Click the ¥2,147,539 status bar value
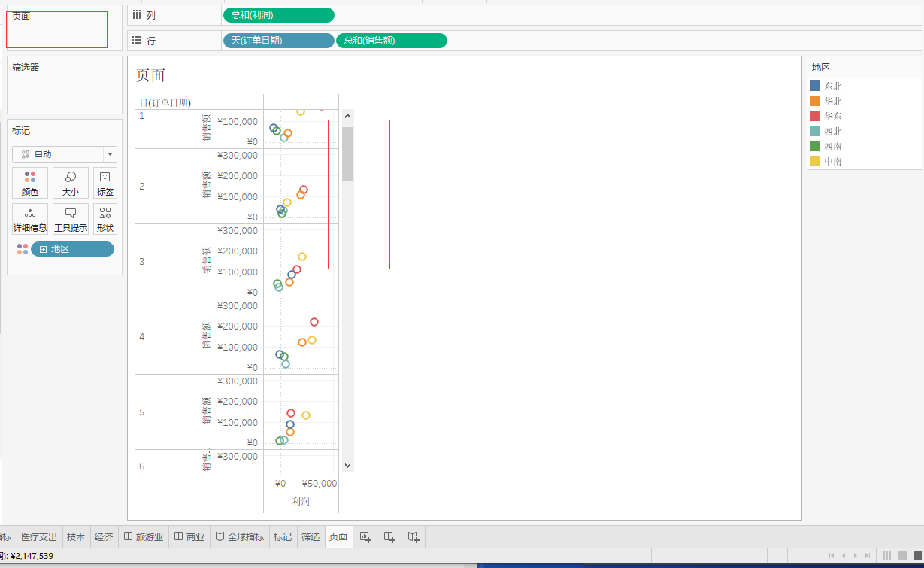This screenshot has width=924, height=568. (x=32, y=556)
